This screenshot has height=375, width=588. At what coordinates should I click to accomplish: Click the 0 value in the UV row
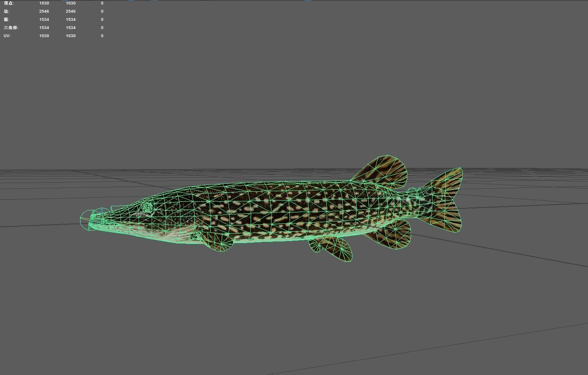[x=102, y=36]
